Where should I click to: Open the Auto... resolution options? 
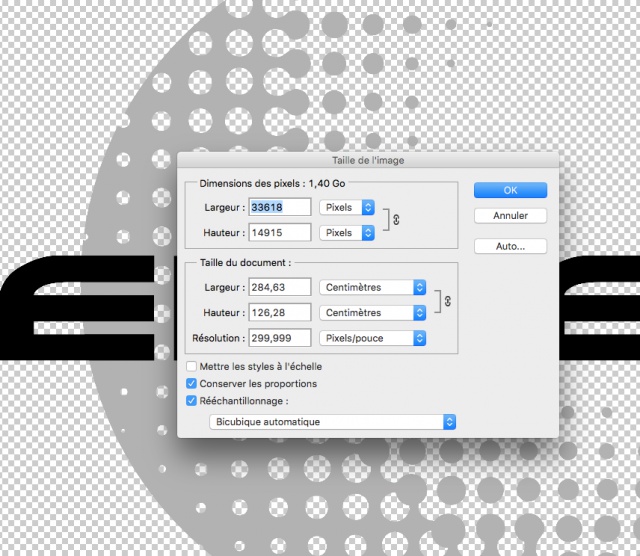click(x=510, y=246)
